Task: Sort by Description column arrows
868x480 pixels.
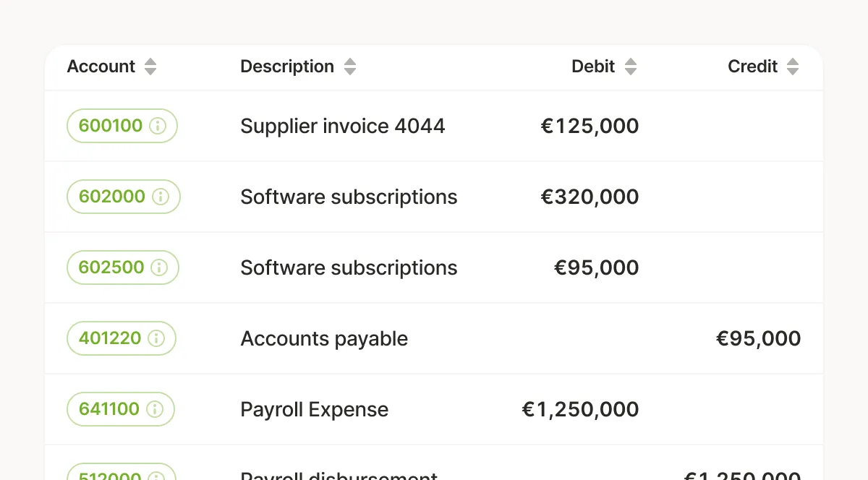Action: point(350,67)
